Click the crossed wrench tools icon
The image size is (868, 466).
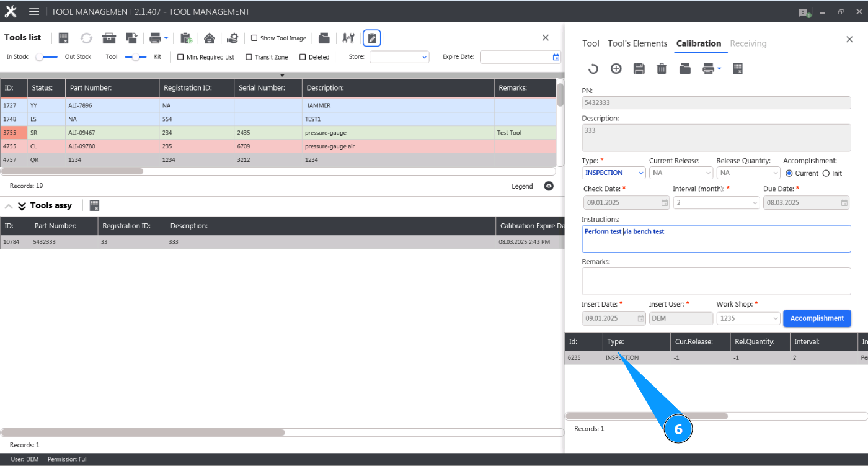(x=348, y=38)
